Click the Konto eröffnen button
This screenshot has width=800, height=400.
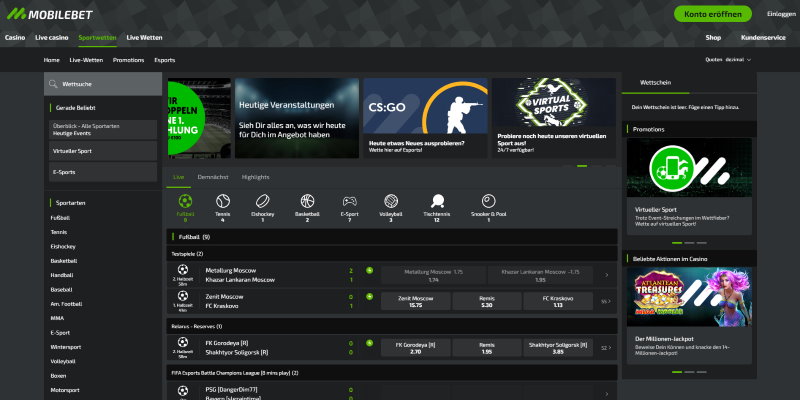[x=712, y=14]
